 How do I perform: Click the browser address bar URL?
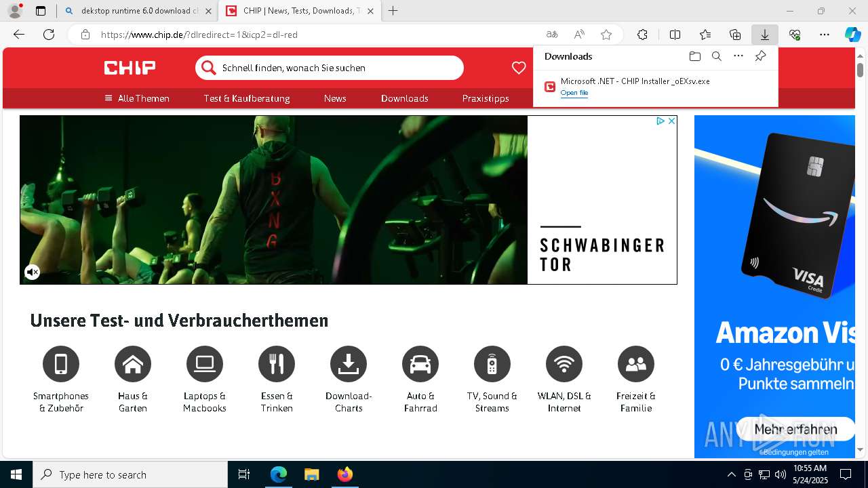coord(199,35)
